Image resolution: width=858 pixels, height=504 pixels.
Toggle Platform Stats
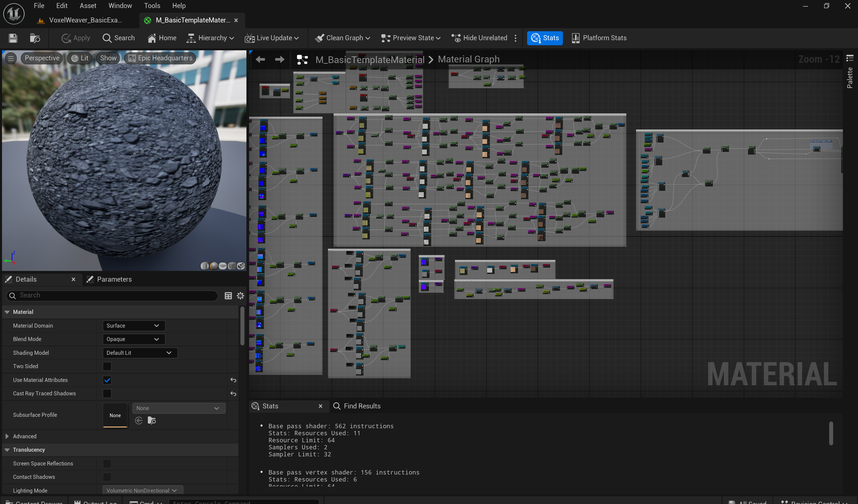click(599, 38)
